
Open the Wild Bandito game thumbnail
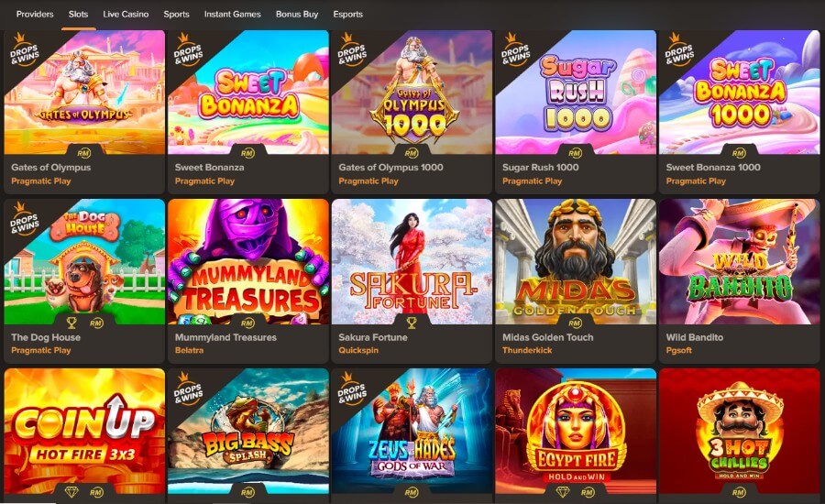coord(739,261)
